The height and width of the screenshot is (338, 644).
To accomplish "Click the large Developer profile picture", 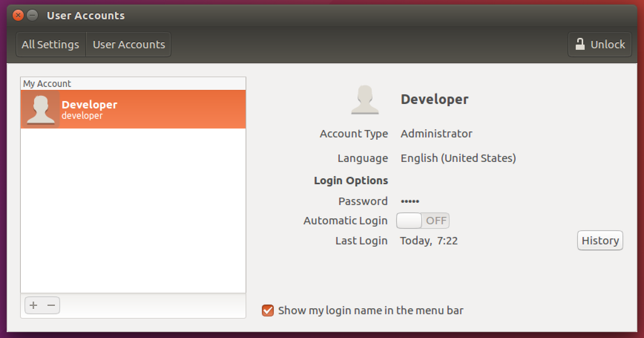I will 365,100.
